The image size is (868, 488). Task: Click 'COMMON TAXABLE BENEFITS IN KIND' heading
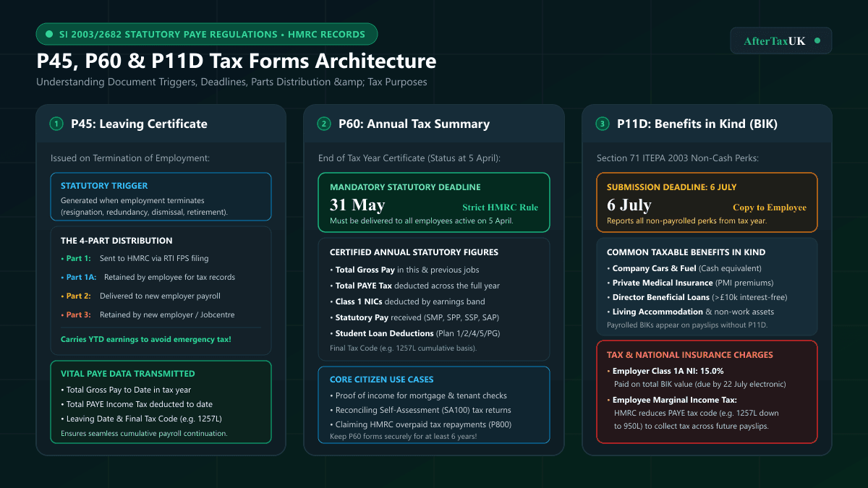point(686,252)
